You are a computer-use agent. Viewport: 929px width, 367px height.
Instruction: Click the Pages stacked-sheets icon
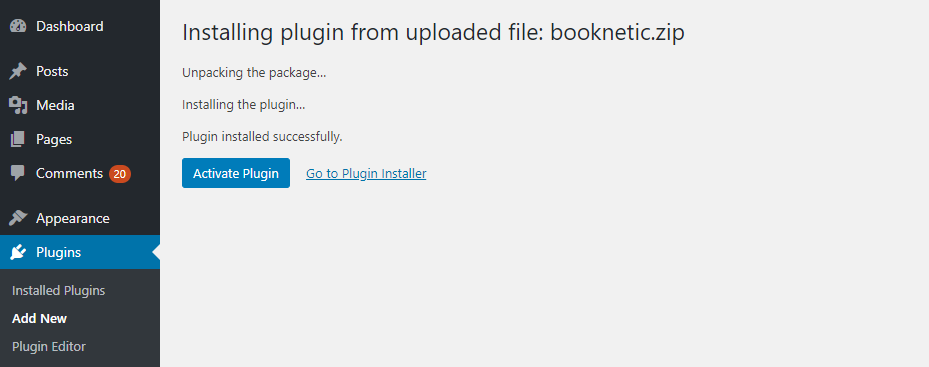pos(18,139)
